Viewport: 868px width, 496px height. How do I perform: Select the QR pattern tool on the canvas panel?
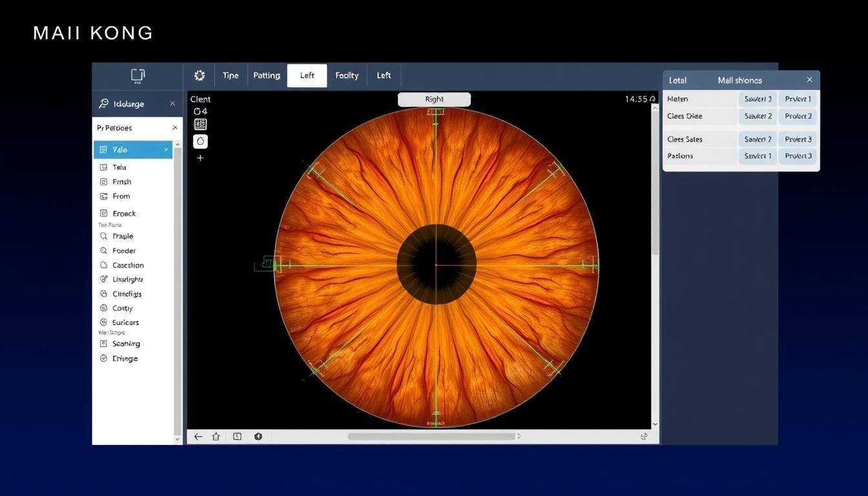(200, 124)
